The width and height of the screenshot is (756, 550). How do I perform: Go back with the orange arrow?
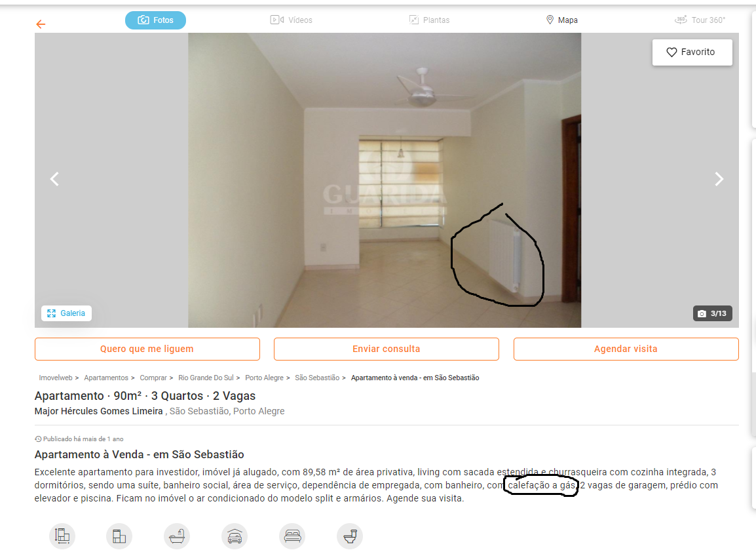point(41,24)
